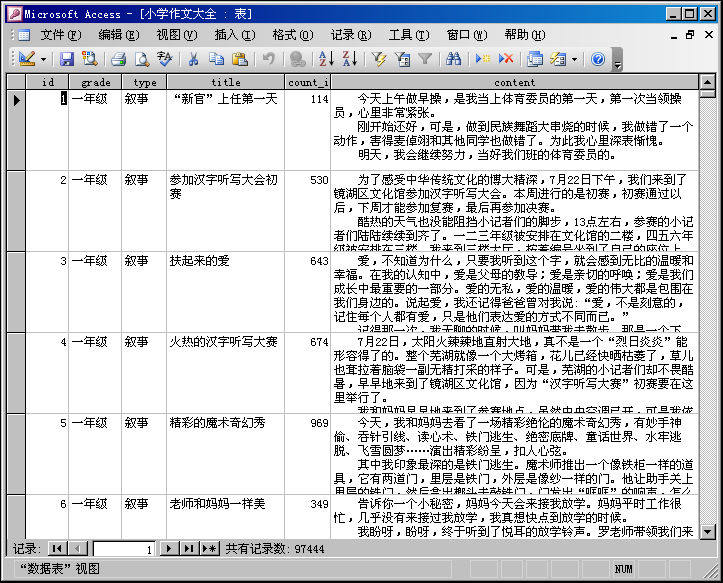The width and height of the screenshot is (723, 583).
Task: Go to the last record button
Action: [x=189, y=548]
